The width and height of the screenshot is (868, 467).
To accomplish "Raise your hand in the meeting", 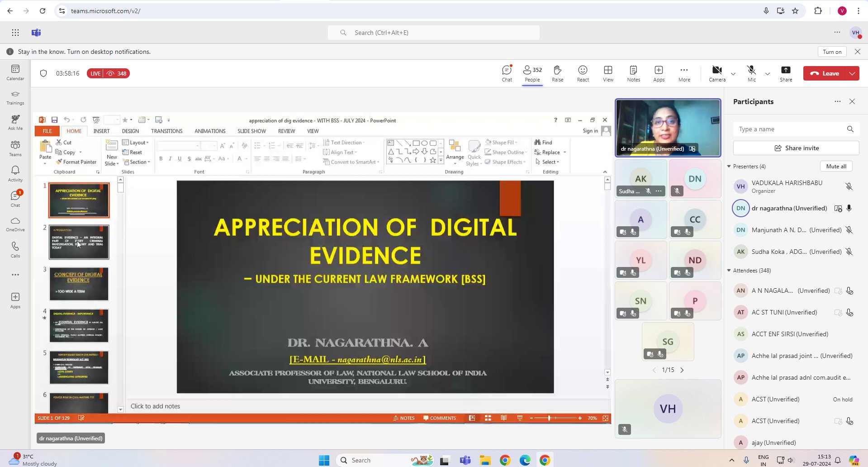I will point(557,73).
